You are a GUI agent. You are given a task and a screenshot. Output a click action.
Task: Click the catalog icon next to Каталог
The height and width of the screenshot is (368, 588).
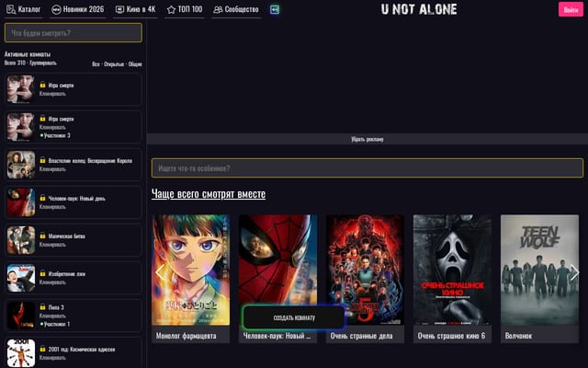11,9
